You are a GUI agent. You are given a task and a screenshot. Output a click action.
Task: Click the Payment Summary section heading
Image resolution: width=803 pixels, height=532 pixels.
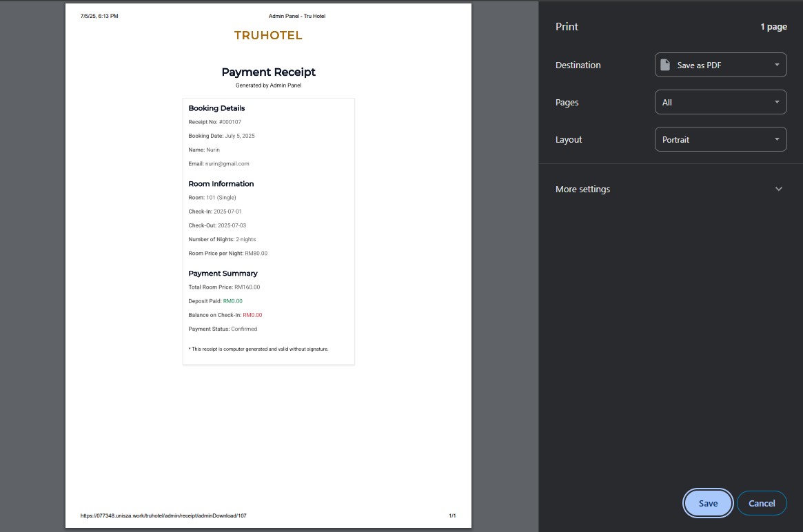pos(223,274)
